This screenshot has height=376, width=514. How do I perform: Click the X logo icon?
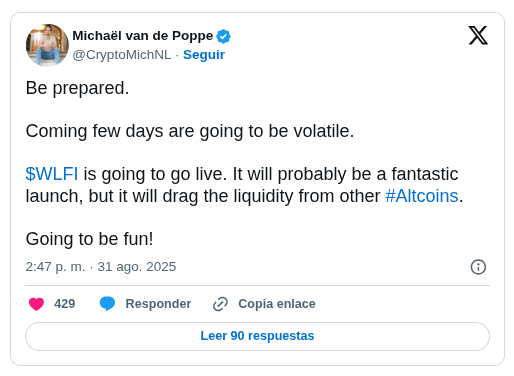[x=478, y=35]
